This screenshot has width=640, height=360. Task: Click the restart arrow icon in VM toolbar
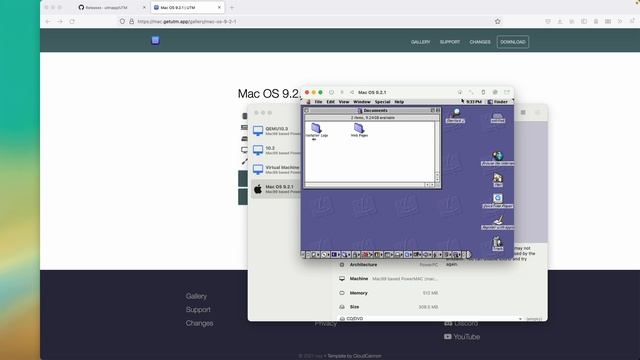(x=352, y=92)
